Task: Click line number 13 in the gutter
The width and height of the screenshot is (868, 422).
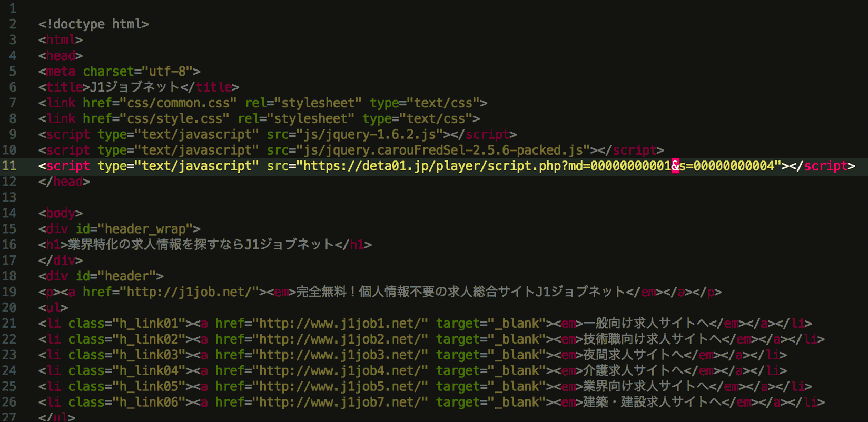Action: click(x=9, y=197)
